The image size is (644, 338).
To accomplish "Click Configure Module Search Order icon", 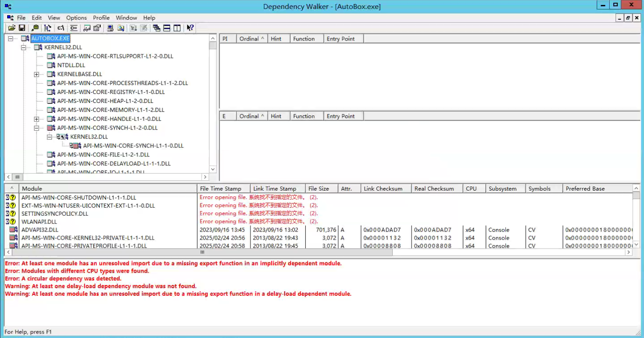I will pyautogui.click(x=121, y=28).
